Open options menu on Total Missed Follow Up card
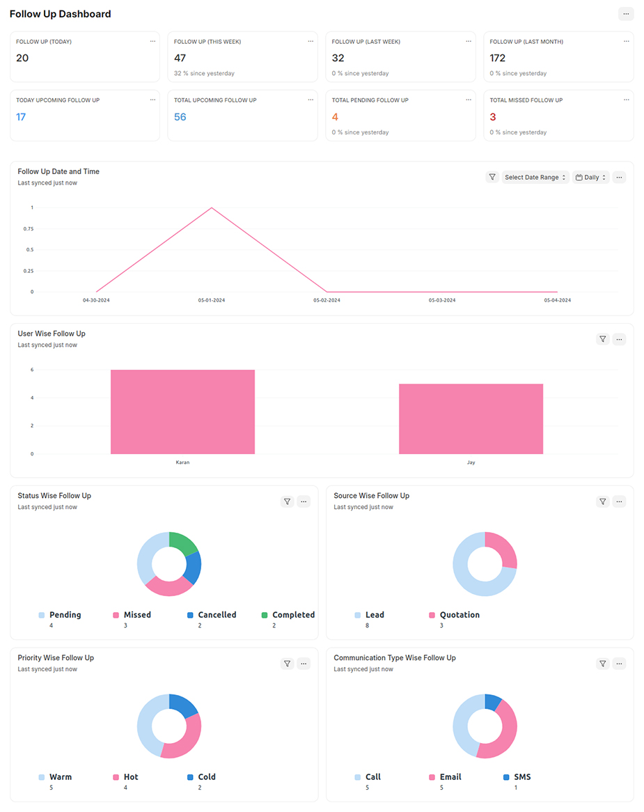The image size is (644, 812). 626,100
